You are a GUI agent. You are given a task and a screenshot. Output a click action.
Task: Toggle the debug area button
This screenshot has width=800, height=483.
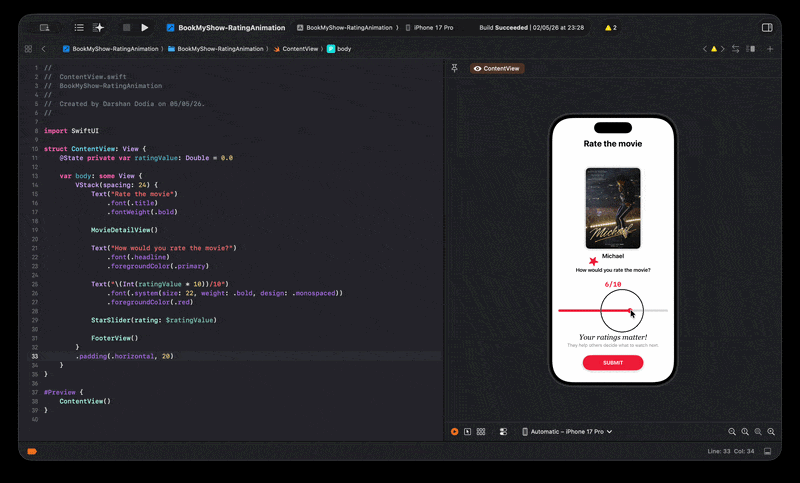[x=767, y=451]
